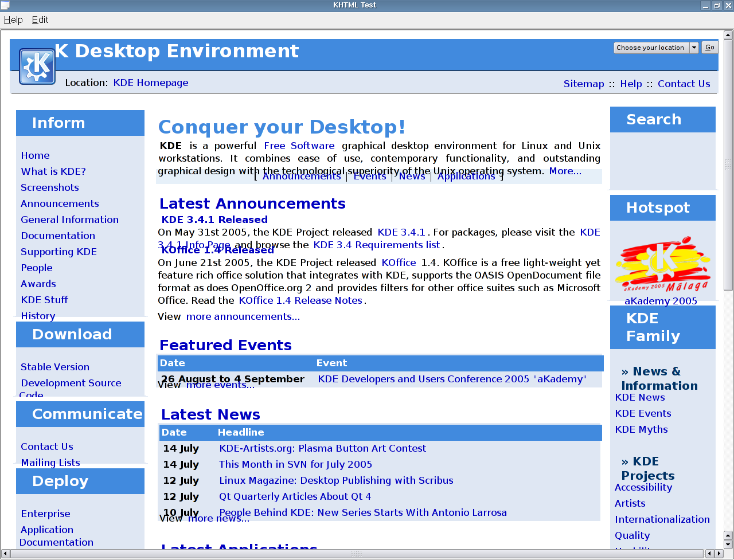
Task: Click the Enterprise link under Deploy
Action: point(45,514)
